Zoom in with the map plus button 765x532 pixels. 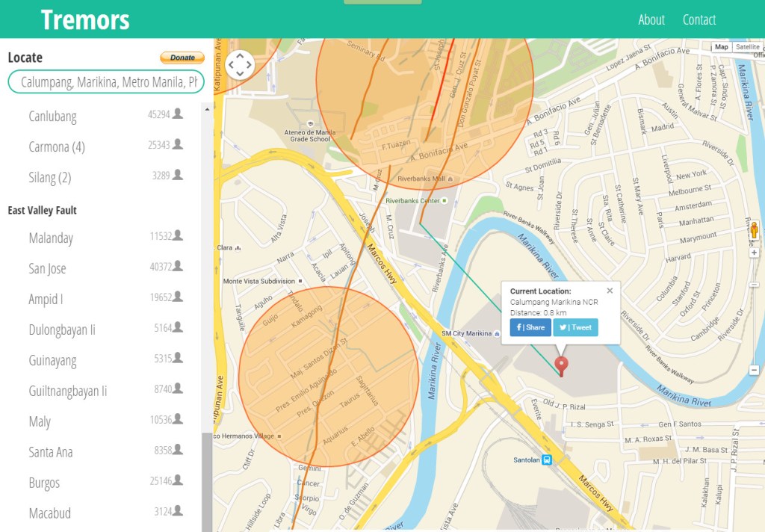click(x=754, y=253)
